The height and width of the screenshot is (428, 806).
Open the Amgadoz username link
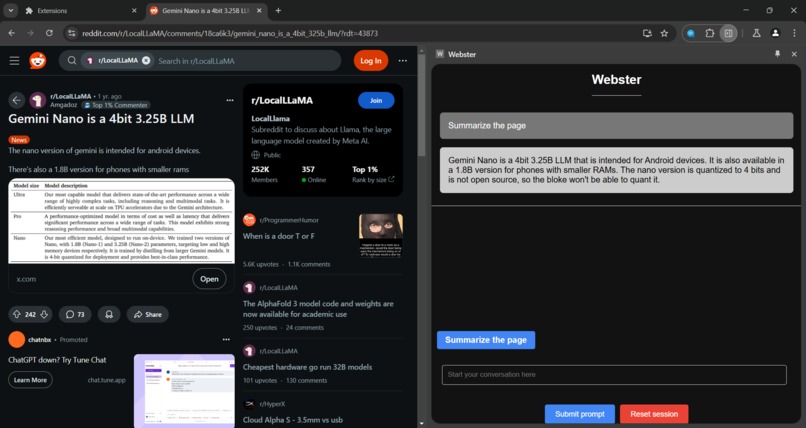point(63,105)
